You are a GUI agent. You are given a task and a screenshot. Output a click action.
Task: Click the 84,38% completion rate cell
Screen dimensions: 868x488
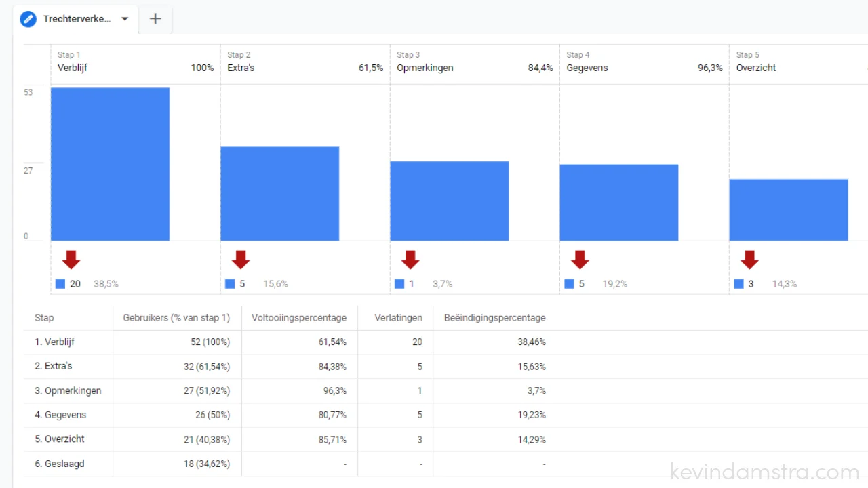coord(332,367)
